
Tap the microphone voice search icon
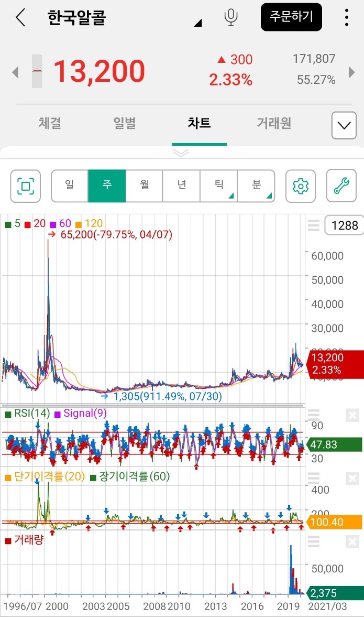pos(231,18)
